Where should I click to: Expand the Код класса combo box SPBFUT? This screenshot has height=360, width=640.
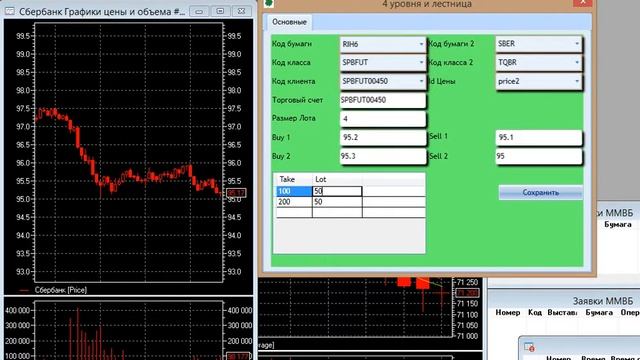pos(382,62)
